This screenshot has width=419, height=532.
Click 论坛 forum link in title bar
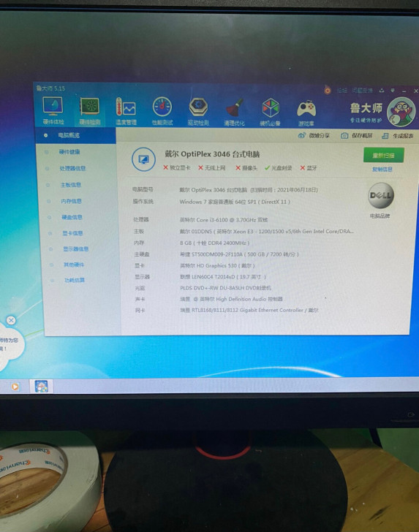tap(342, 91)
